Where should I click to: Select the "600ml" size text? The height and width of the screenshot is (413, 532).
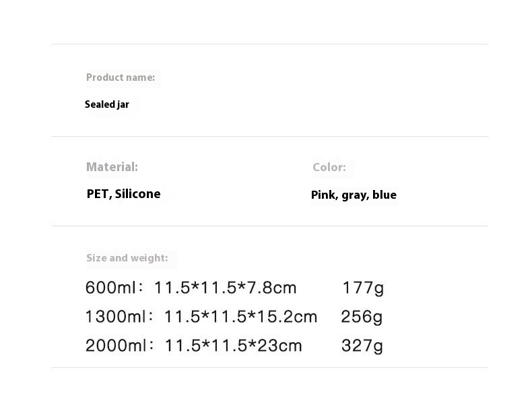[110, 288]
